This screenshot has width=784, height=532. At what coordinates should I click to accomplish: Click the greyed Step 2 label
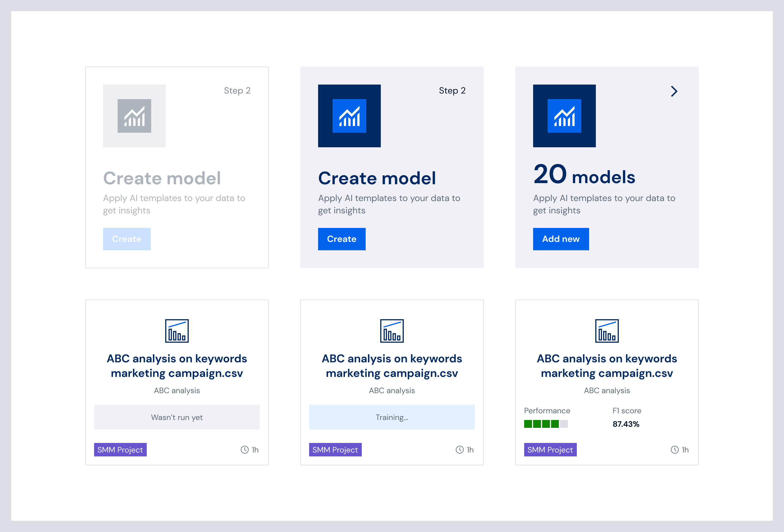pyautogui.click(x=237, y=90)
